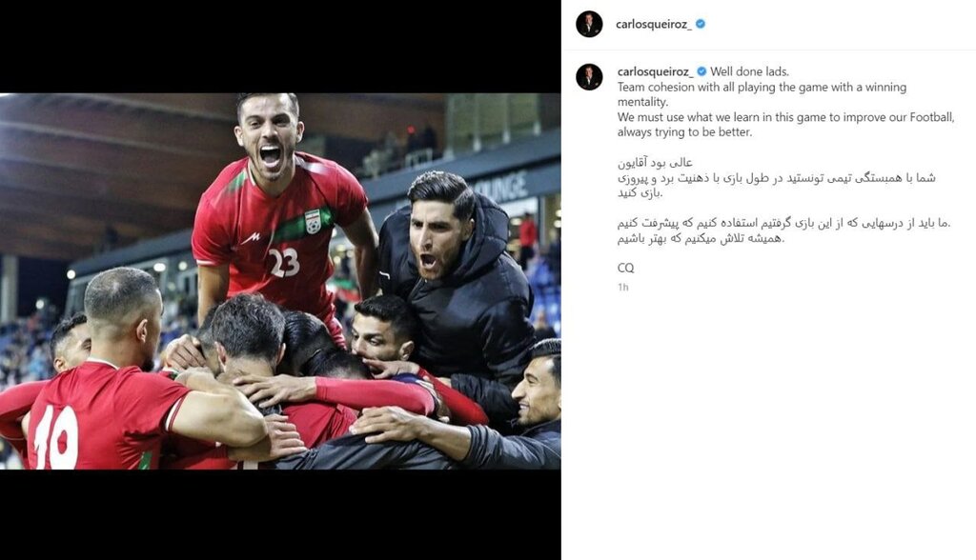This screenshot has height=560, width=976.
Task: Click the bold carlosqueiroz_ name in the caption
Action: 656,71
